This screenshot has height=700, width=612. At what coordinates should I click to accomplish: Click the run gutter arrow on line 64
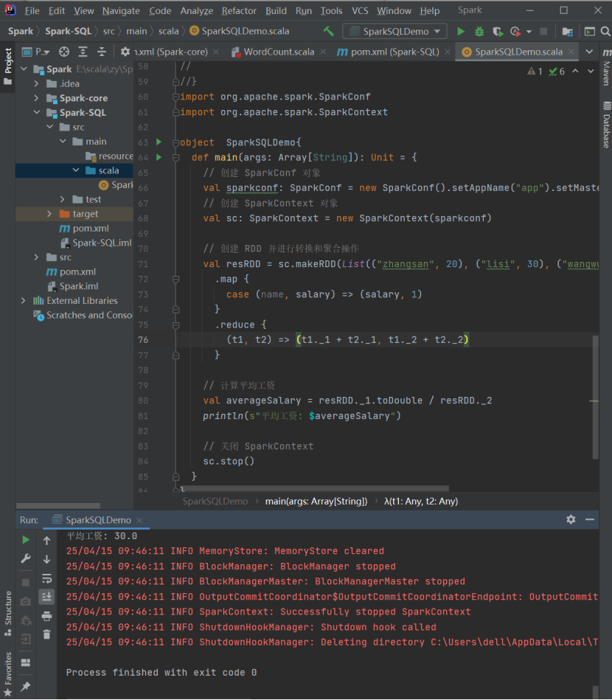tap(159, 157)
